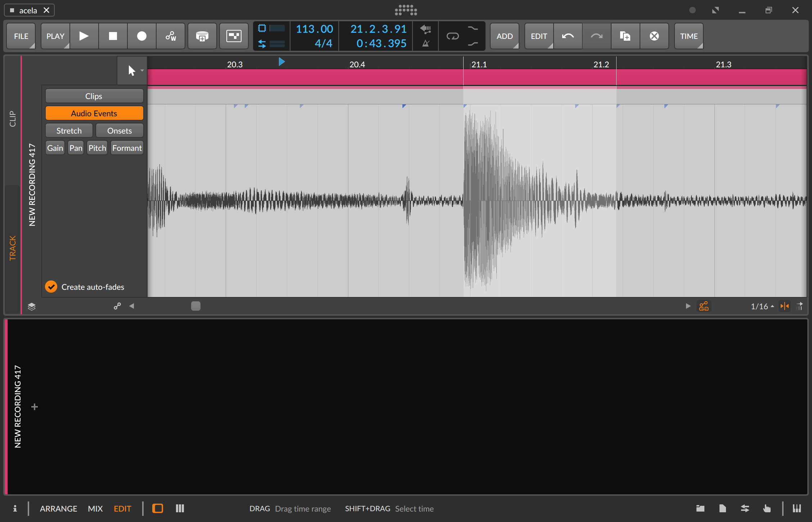Click the onset marker at bar 21.1
The width and height of the screenshot is (812, 522).
point(465,106)
